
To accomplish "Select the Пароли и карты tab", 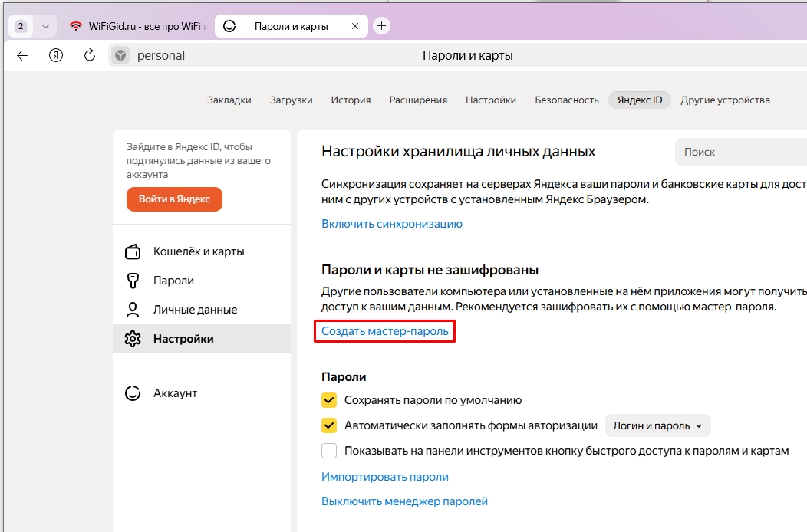I will click(292, 26).
